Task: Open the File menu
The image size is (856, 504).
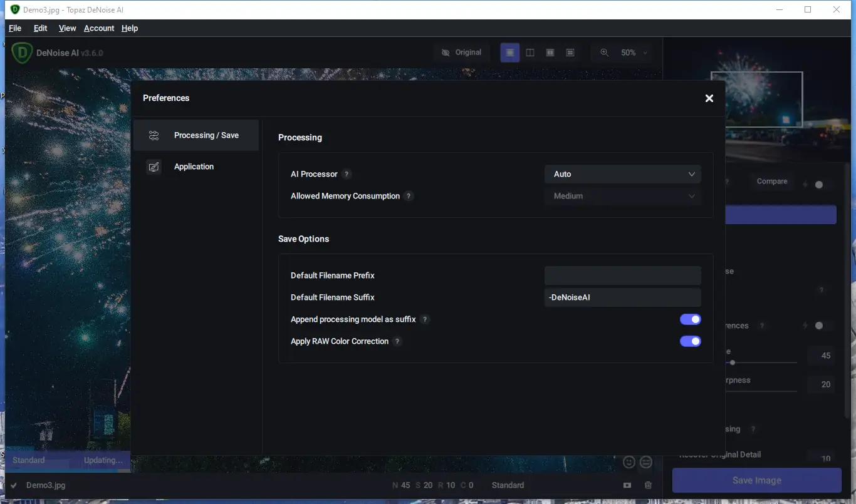Action: (x=15, y=28)
